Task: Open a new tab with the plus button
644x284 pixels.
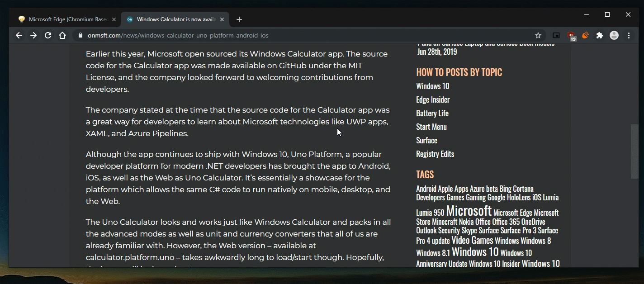Action: pyautogui.click(x=239, y=19)
